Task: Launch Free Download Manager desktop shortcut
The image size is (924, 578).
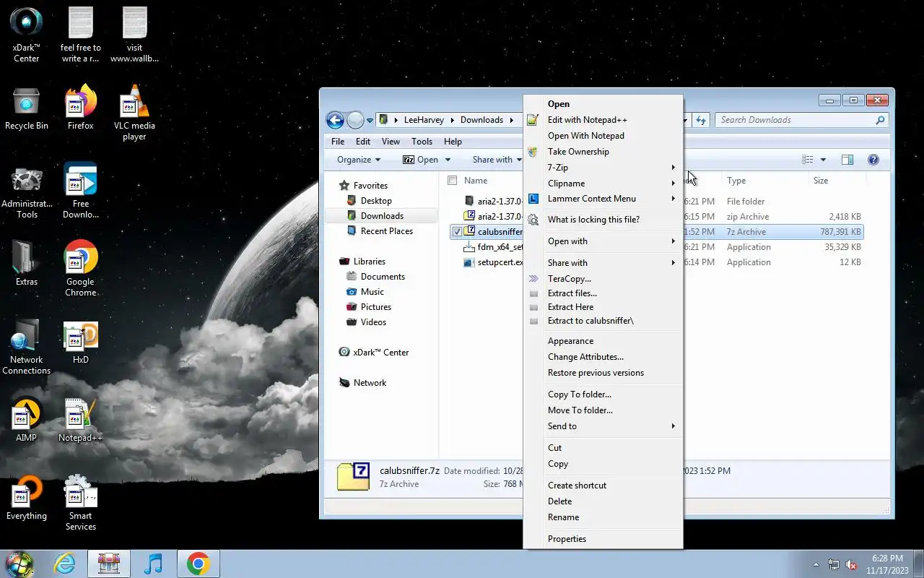Action: 81,191
